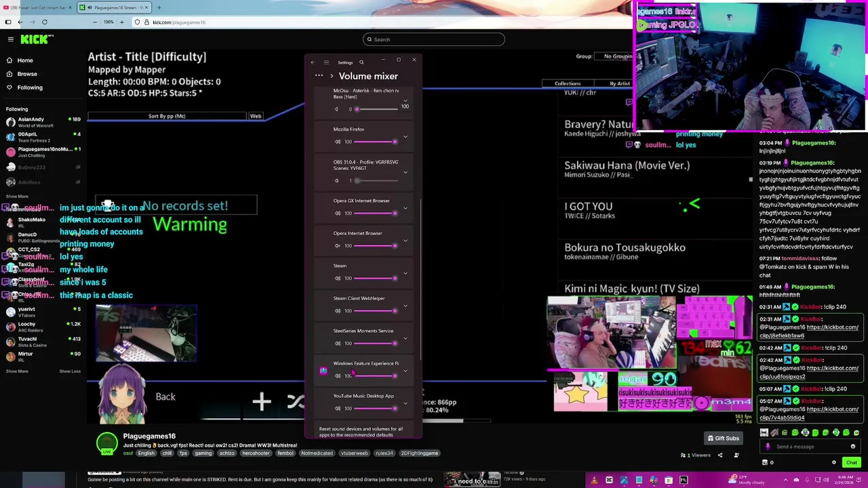Open kickbot clip link 8fiekb1aw6
Image resolution: width=868 pixels, height=488 pixels.
(808, 331)
